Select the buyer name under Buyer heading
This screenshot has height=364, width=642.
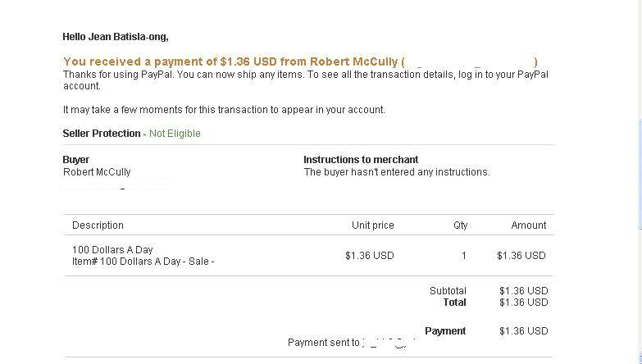(x=97, y=172)
